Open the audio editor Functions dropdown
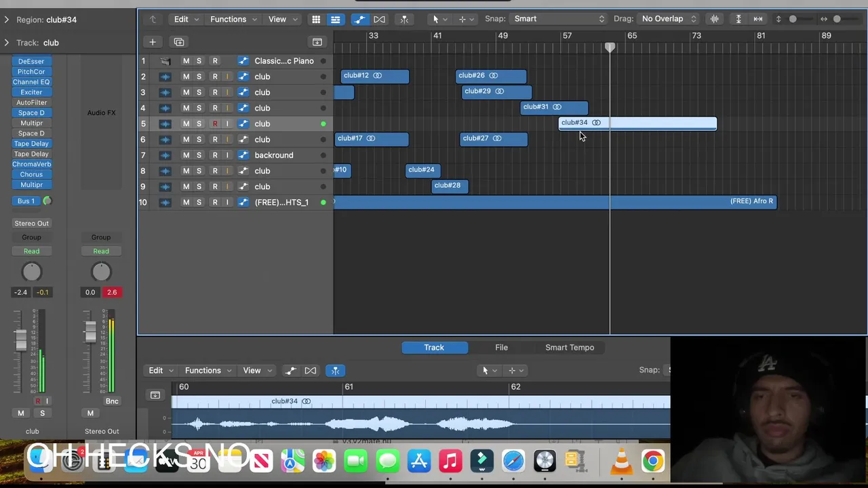The image size is (868, 488). [208, 370]
